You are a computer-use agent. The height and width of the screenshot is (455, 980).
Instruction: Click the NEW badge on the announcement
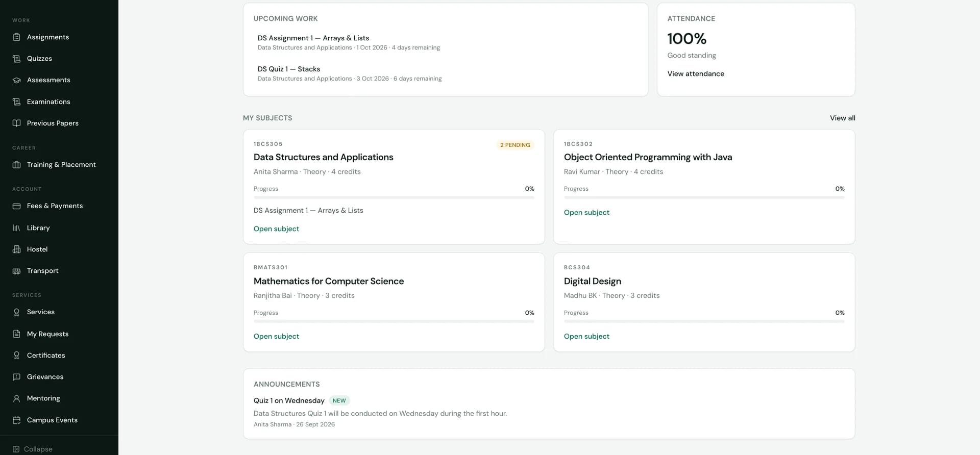pyautogui.click(x=339, y=401)
